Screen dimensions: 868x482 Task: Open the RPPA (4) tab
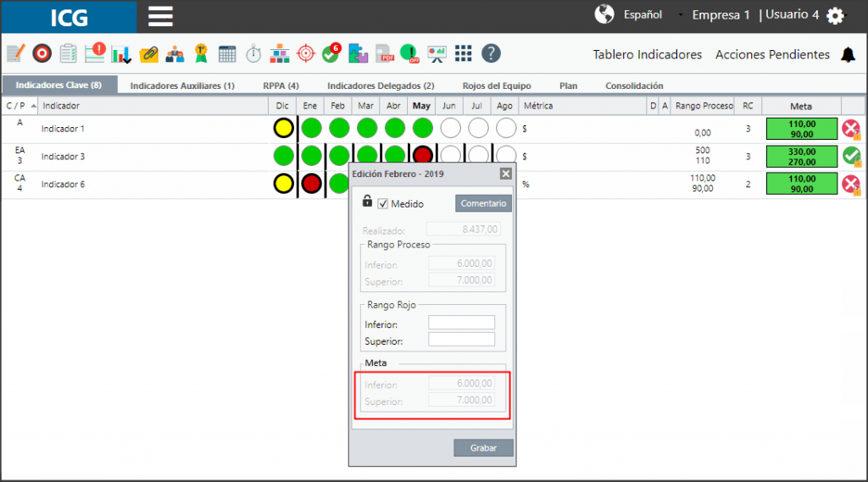tap(281, 86)
